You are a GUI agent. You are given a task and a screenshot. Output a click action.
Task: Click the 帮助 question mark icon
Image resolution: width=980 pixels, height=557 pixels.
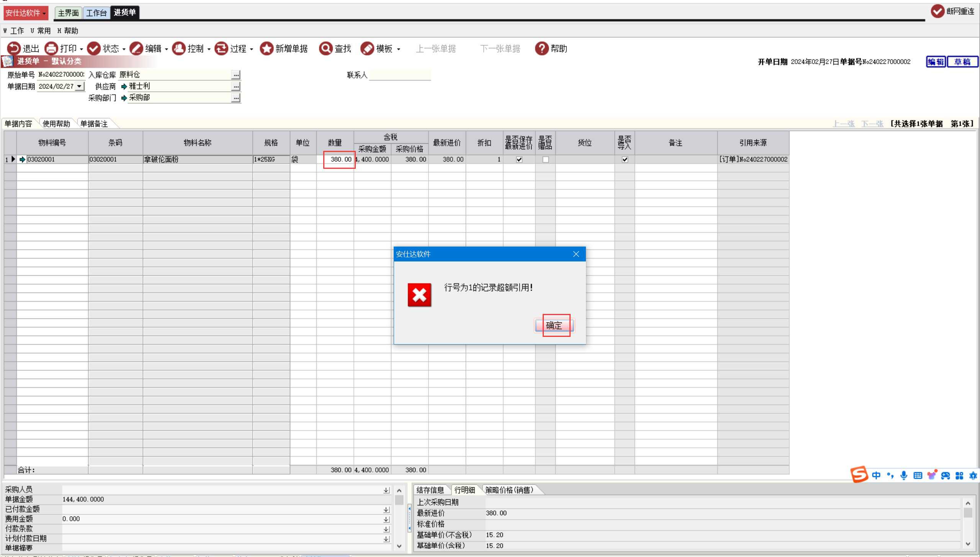tap(542, 49)
